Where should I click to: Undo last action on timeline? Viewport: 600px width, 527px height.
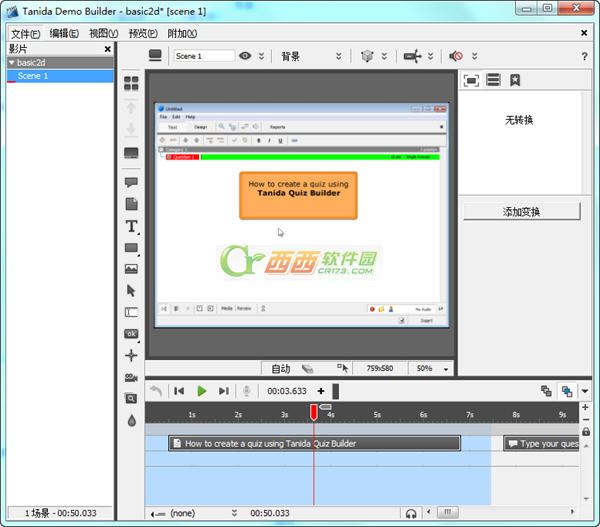(156, 391)
